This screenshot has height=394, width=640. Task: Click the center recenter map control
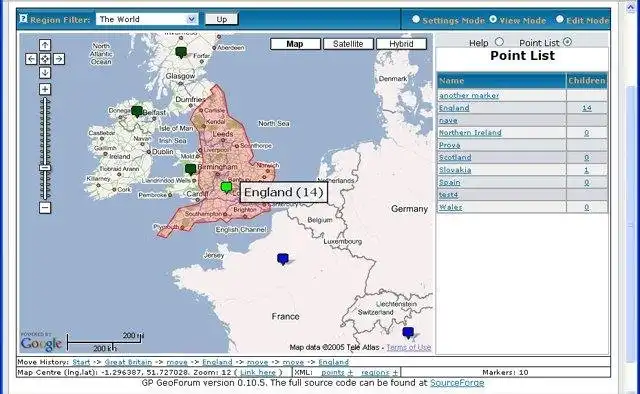click(45, 59)
